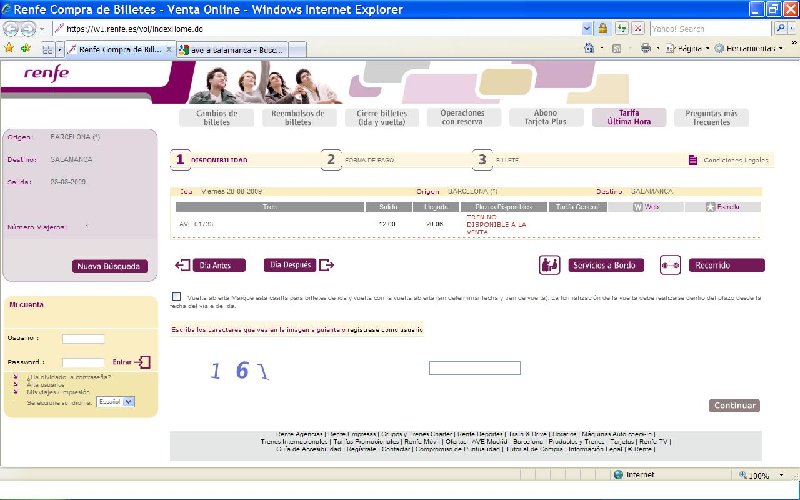
Task: Open Abono Tarjeta Plus tab
Action: pyautogui.click(x=545, y=117)
